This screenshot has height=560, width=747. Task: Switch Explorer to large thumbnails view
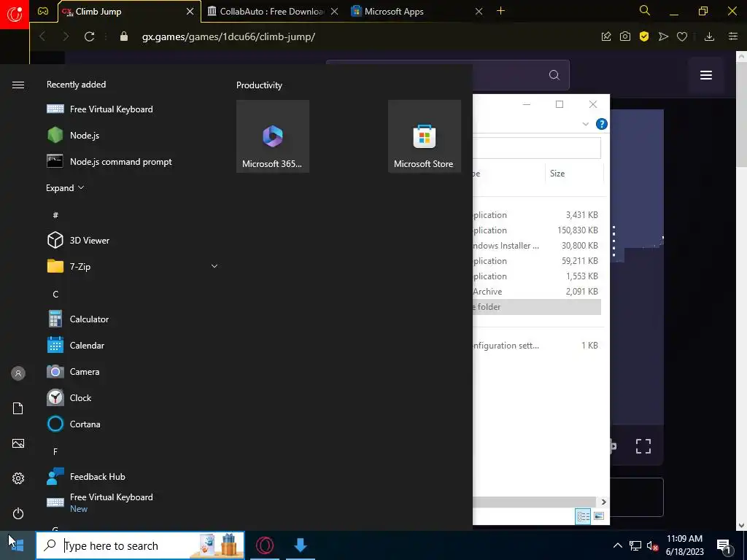point(599,516)
